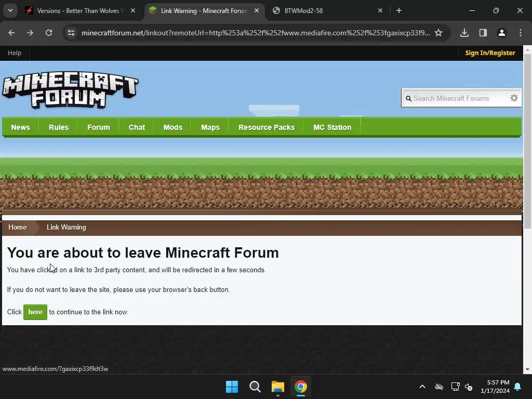Open the Chrome downloads icon

pyautogui.click(x=464, y=33)
